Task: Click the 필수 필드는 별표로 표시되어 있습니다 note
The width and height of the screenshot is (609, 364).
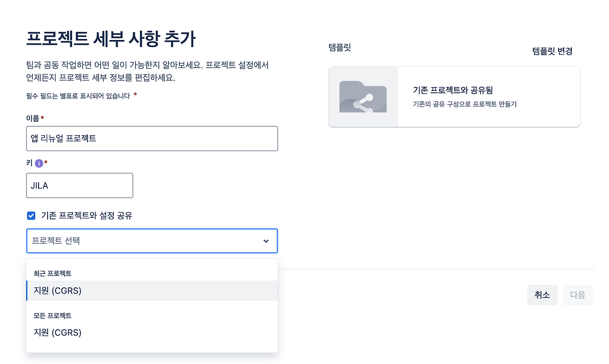Action: 78,96
